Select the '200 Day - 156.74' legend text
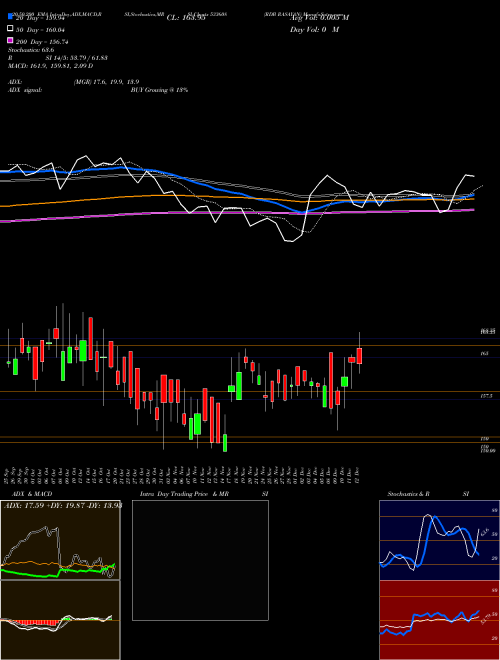The width and height of the screenshot is (500, 660). pyautogui.click(x=43, y=42)
